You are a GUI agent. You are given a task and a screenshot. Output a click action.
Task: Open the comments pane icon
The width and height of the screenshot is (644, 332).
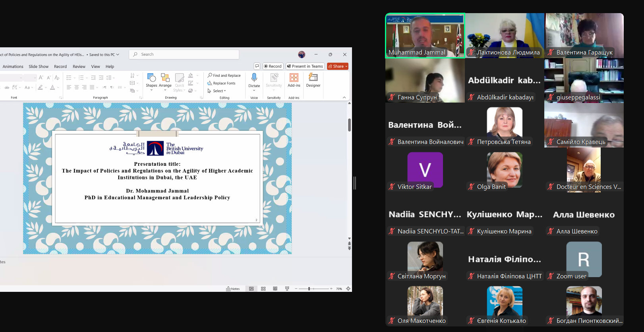click(x=257, y=66)
